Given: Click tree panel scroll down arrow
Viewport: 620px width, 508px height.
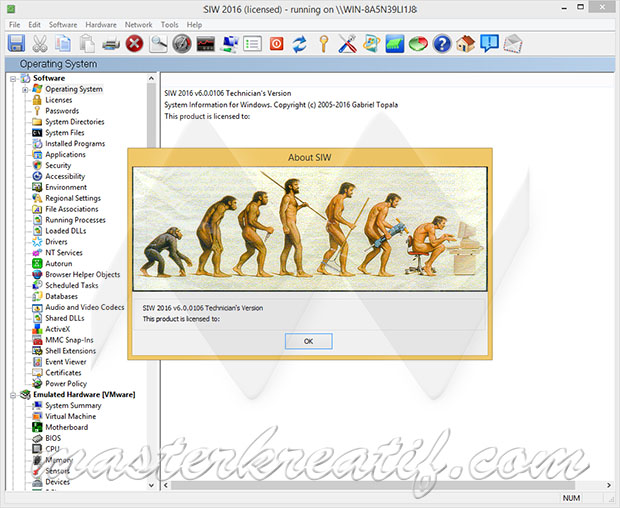Looking at the screenshot, I should pyautogui.click(x=151, y=485).
